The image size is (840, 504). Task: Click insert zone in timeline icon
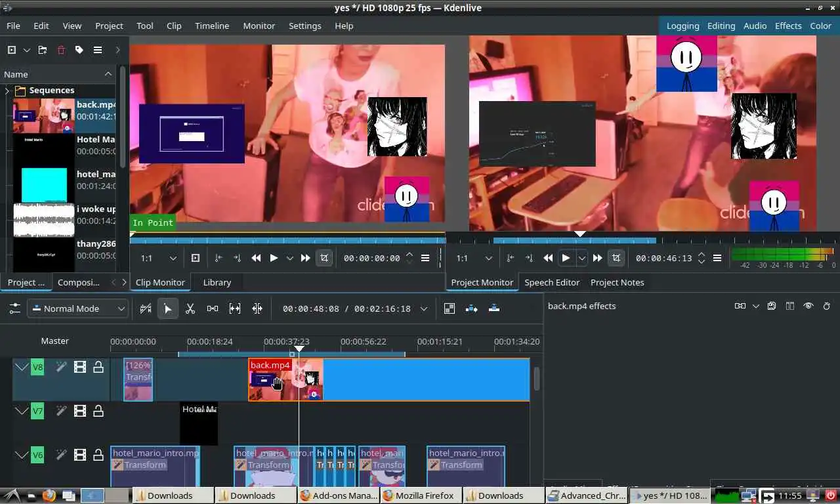tap(472, 308)
